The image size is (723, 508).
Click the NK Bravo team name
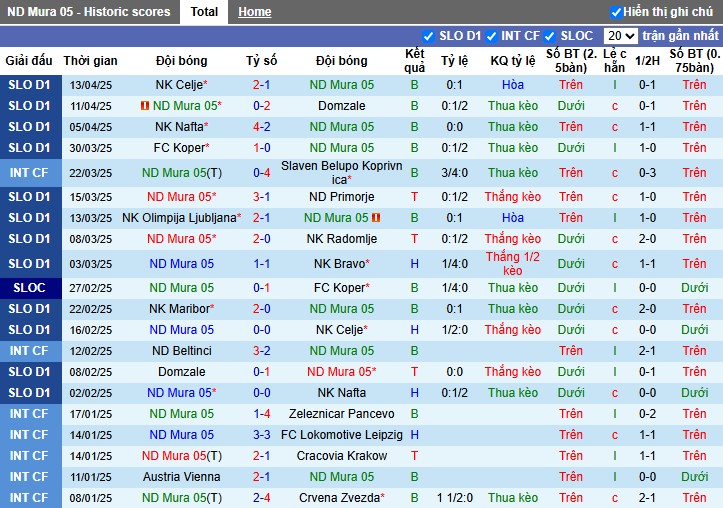(x=339, y=264)
